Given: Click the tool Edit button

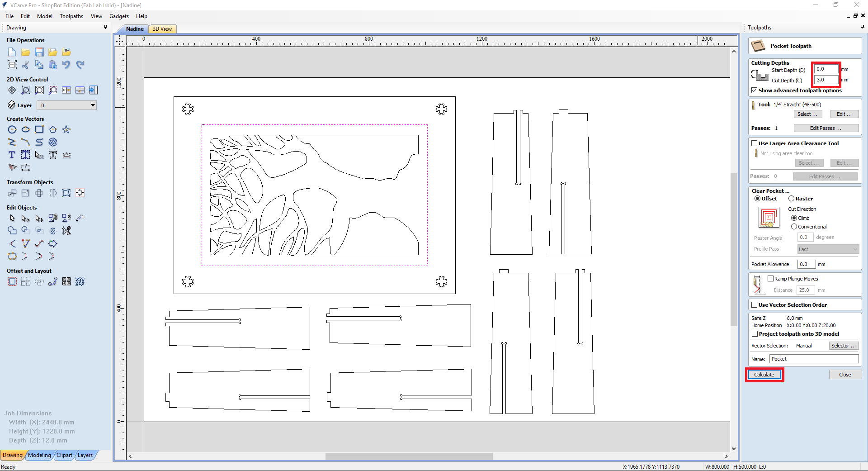Looking at the screenshot, I should click(844, 114).
